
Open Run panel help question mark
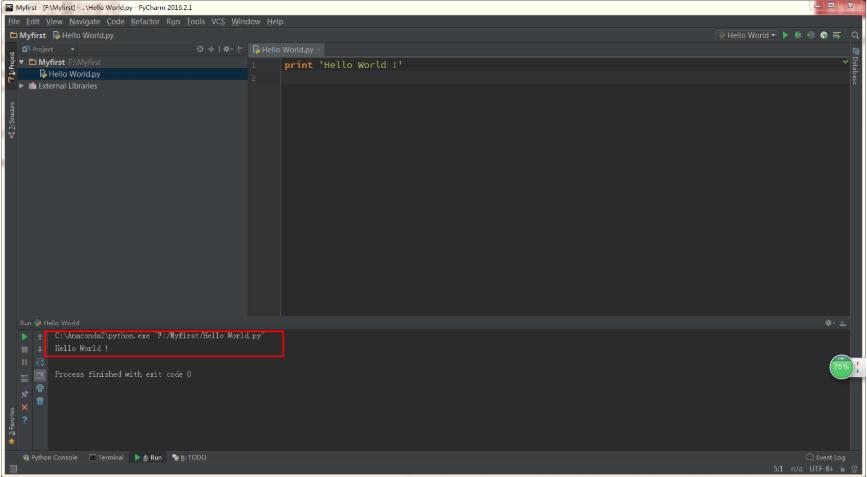24,420
